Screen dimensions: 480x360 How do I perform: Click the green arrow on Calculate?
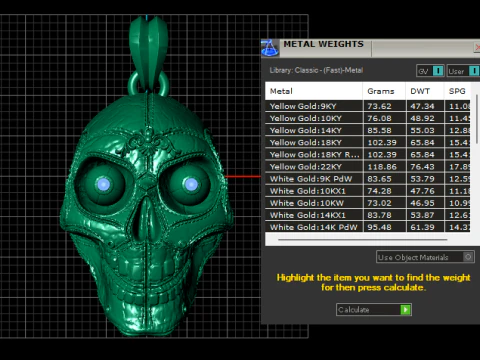pyautogui.click(x=405, y=310)
